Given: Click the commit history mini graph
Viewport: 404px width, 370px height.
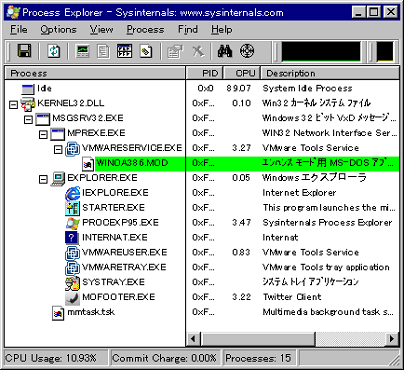Looking at the screenshot, I should coord(385,52).
